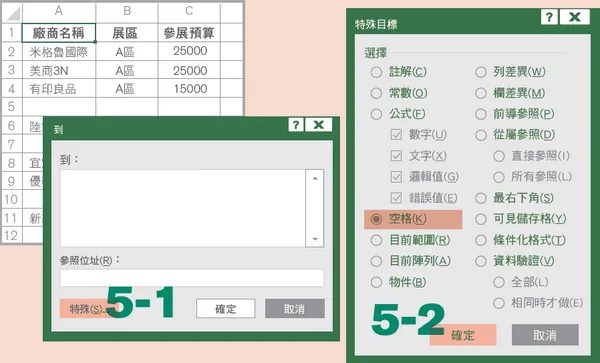The image size is (600, 363).
Task: Click list box scroll down arrow
Action: [x=315, y=239]
